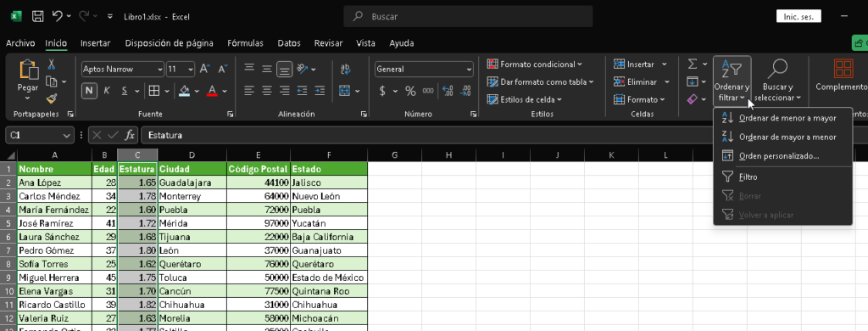This screenshot has height=331, width=868.
Task: Click the Merge and Center icon
Action: point(345,90)
